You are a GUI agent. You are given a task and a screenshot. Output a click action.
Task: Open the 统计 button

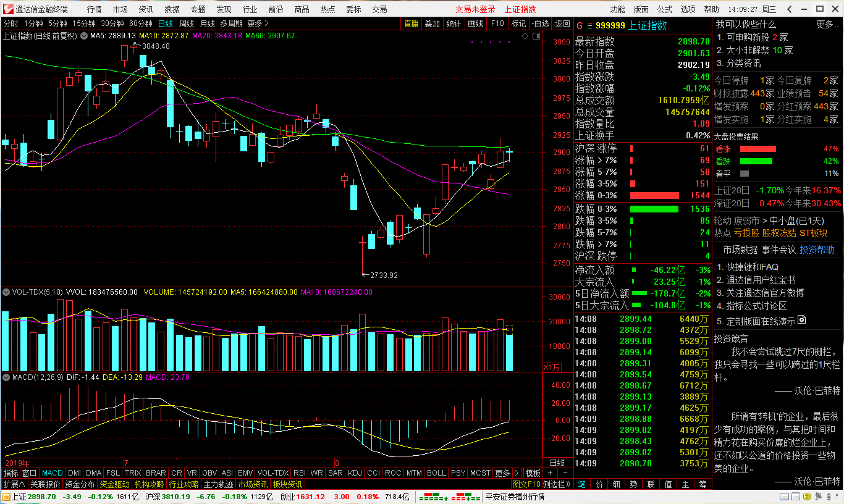(x=454, y=23)
